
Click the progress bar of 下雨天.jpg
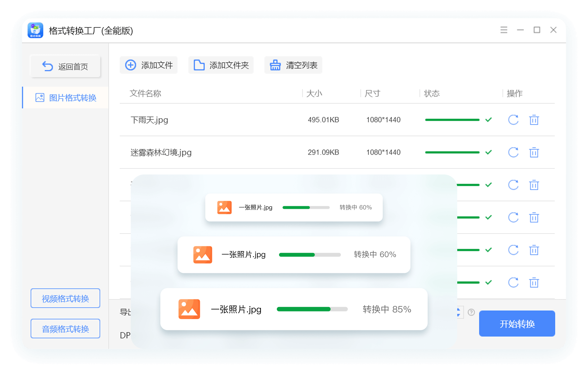[452, 120]
